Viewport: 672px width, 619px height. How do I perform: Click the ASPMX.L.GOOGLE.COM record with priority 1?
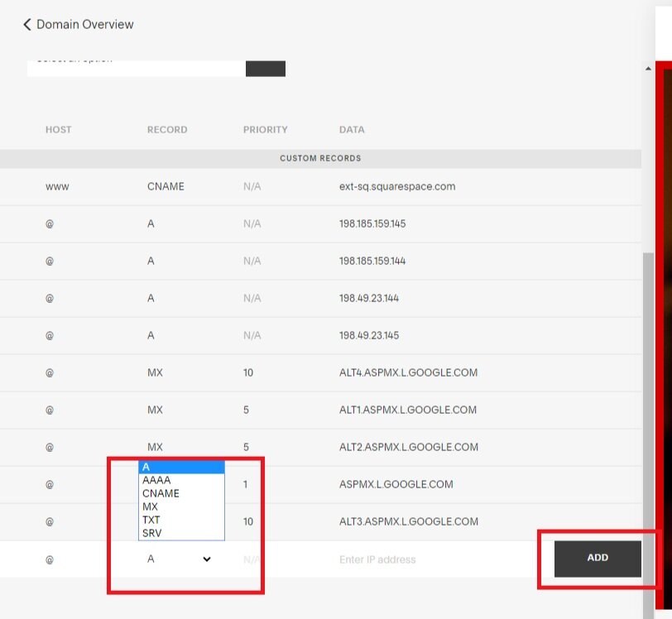pyautogui.click(x=396, y=484)
